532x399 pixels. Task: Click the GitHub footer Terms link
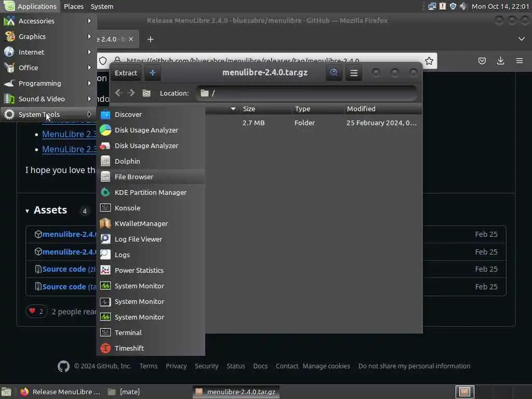[x=148, y=366]
